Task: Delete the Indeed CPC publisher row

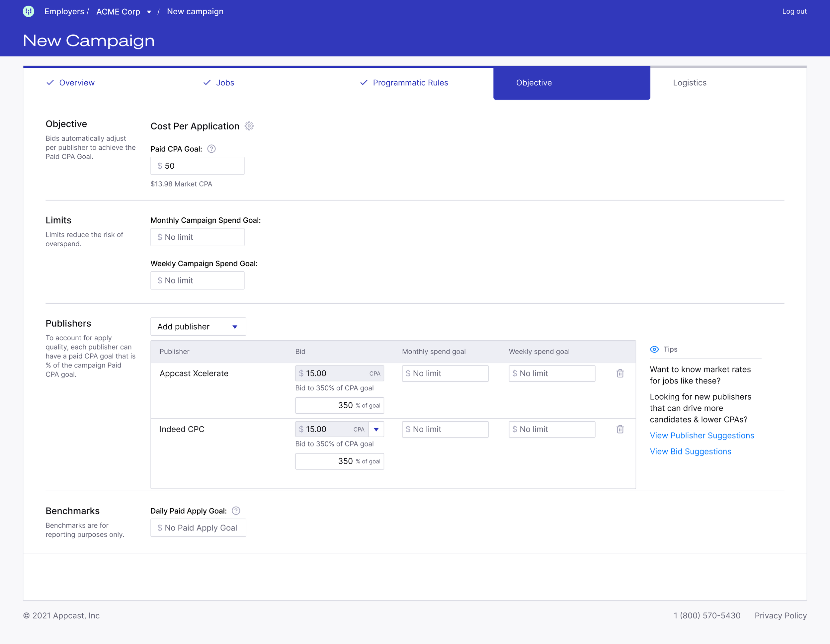Action: pos(620,429)
